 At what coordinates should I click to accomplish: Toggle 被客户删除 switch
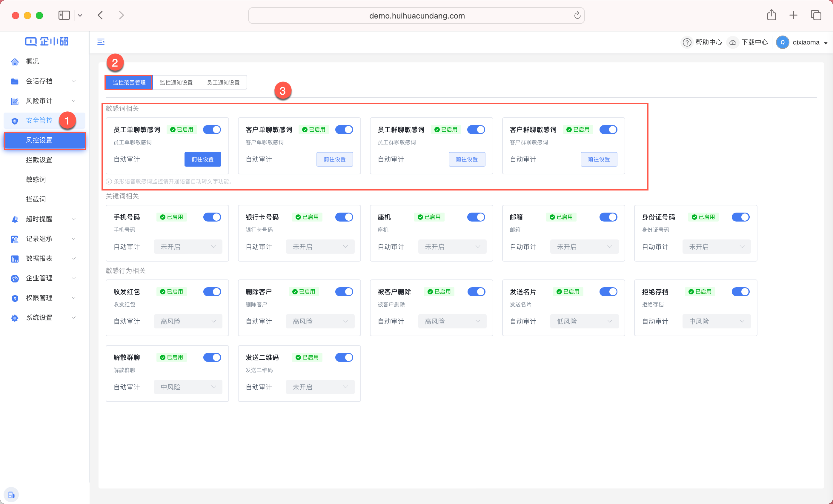pyautogui.click(x=476, y=292)
